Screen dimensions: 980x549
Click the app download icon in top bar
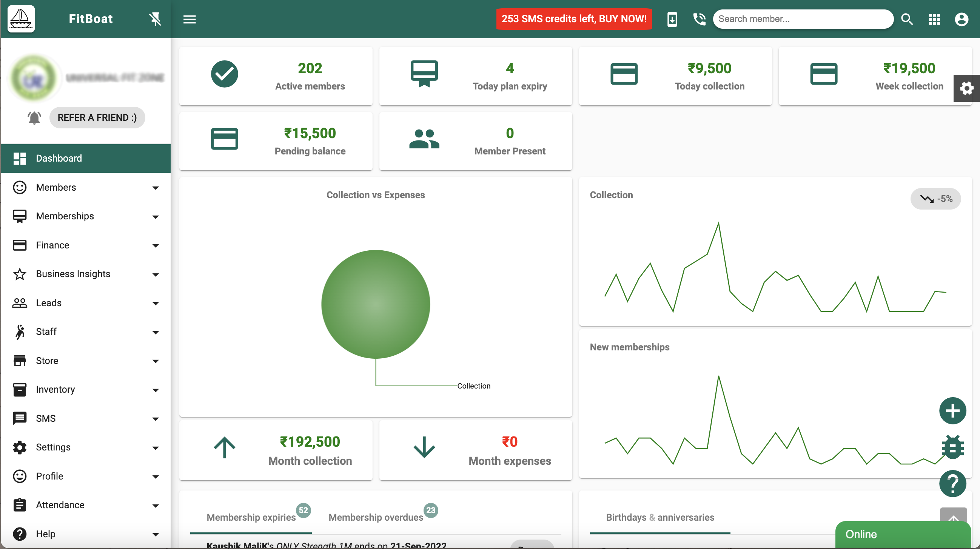click(672, 19)
